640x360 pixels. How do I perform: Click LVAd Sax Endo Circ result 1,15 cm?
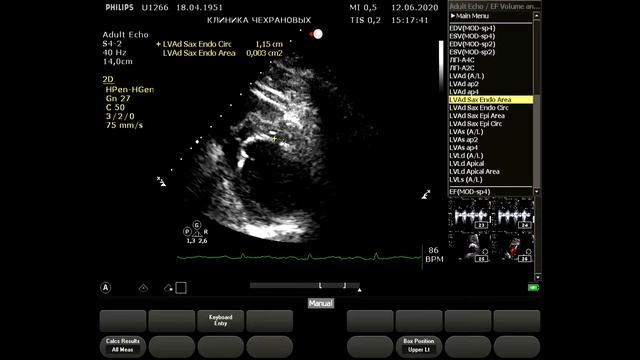[x=269, y=44]
